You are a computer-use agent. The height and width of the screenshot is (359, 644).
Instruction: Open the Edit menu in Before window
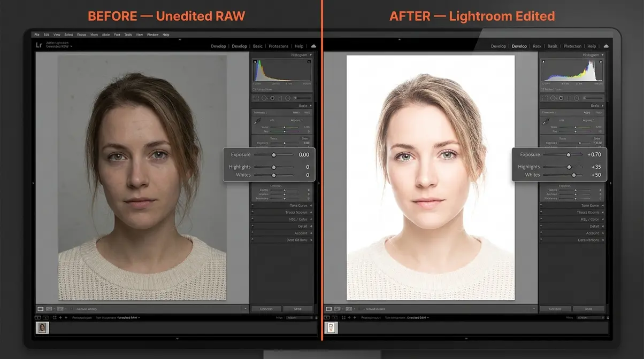point(47,35)
